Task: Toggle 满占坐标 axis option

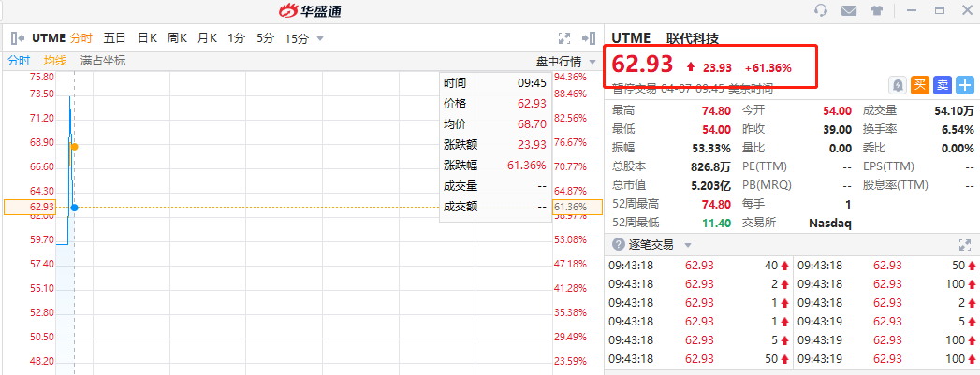Action: pyautogui.click(x=103, y=61)
